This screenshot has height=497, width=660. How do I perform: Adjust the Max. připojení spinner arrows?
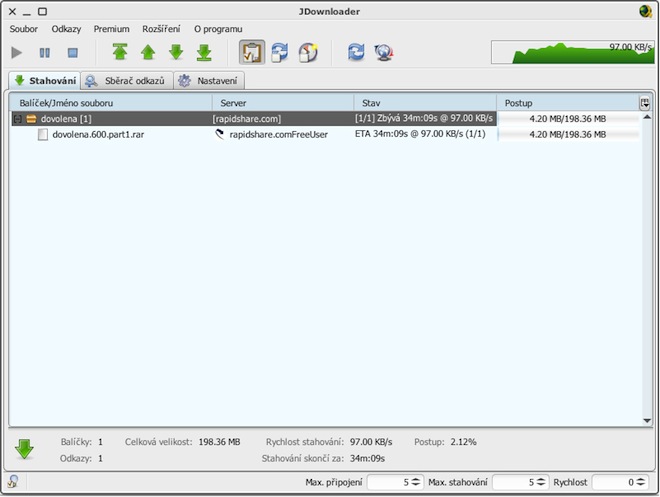[416, 482]
